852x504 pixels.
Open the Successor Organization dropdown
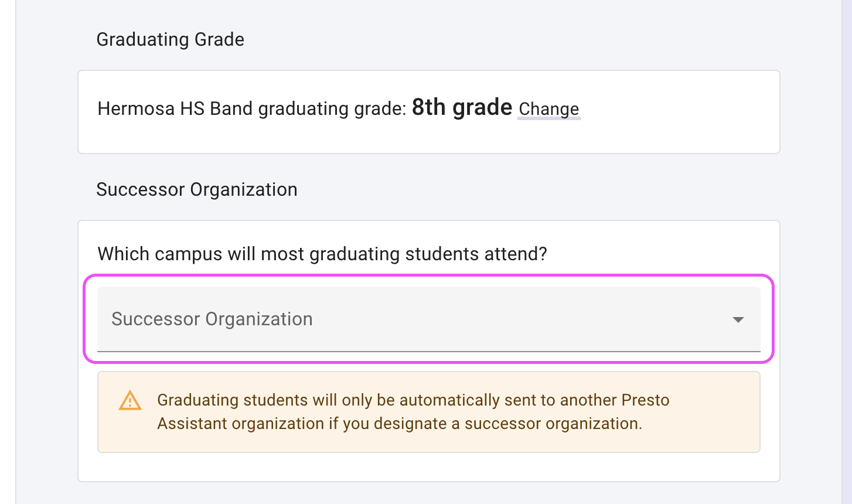tap(428, 319)
